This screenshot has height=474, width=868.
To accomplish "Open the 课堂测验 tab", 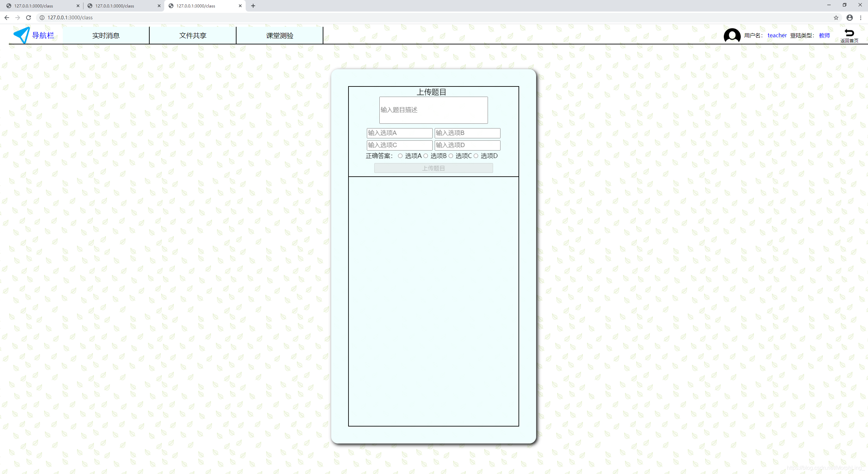I will (280, 36).
